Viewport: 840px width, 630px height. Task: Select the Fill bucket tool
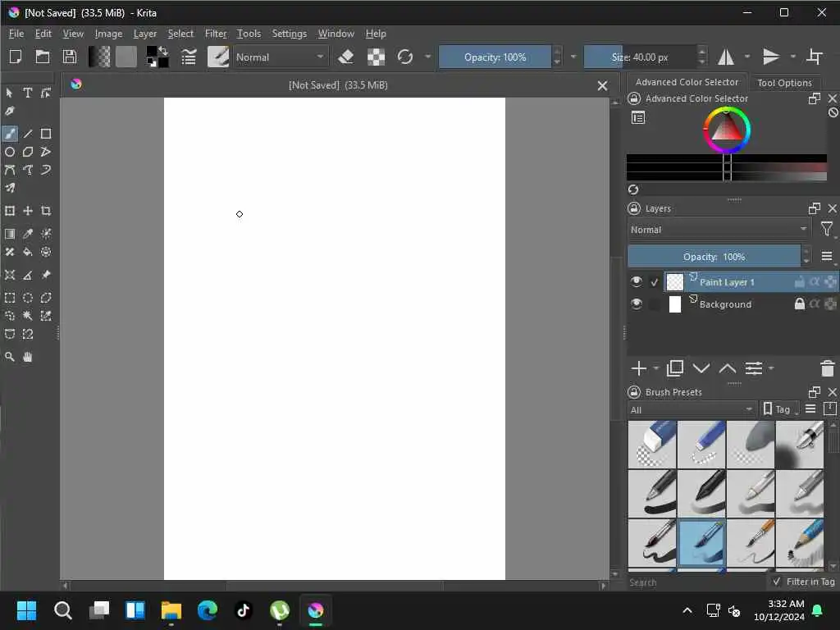[28, 252]
